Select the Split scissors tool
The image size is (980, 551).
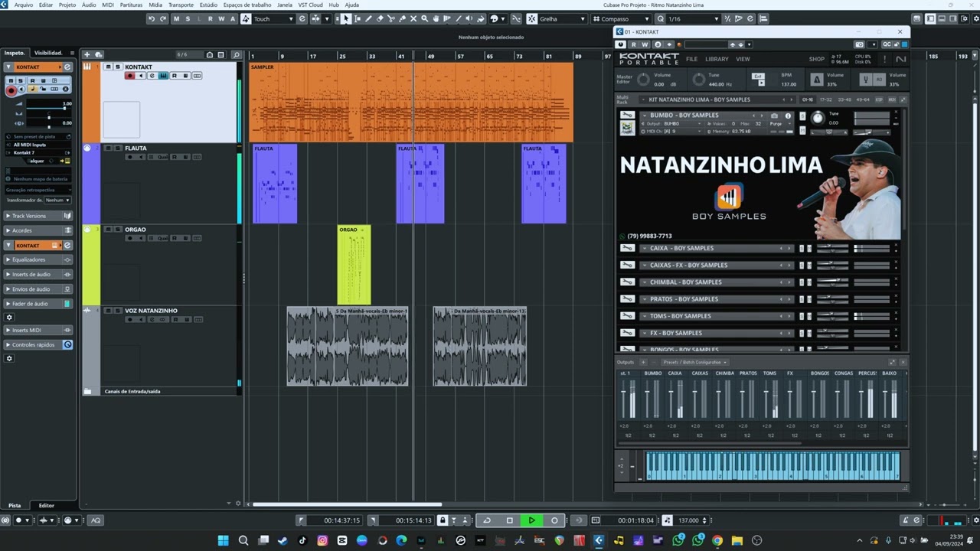point(391,18)
